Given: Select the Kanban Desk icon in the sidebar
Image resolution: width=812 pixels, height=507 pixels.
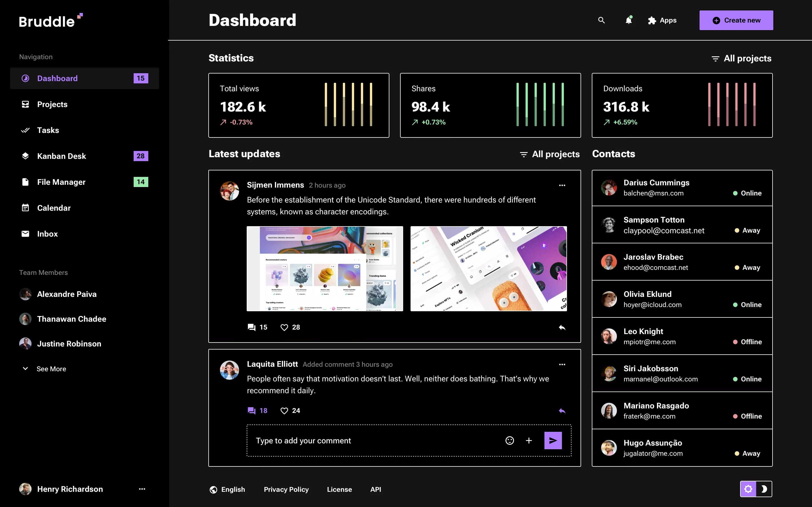Looking at the screenshot, I should pos(25,155).
